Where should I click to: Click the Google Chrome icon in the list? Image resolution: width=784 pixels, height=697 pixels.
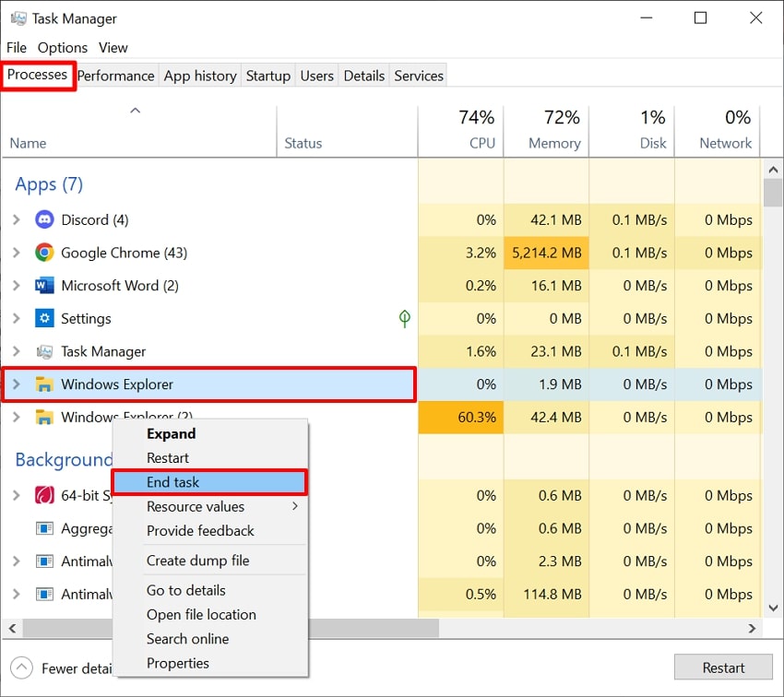pyautogui.click(x=44, y=253)
